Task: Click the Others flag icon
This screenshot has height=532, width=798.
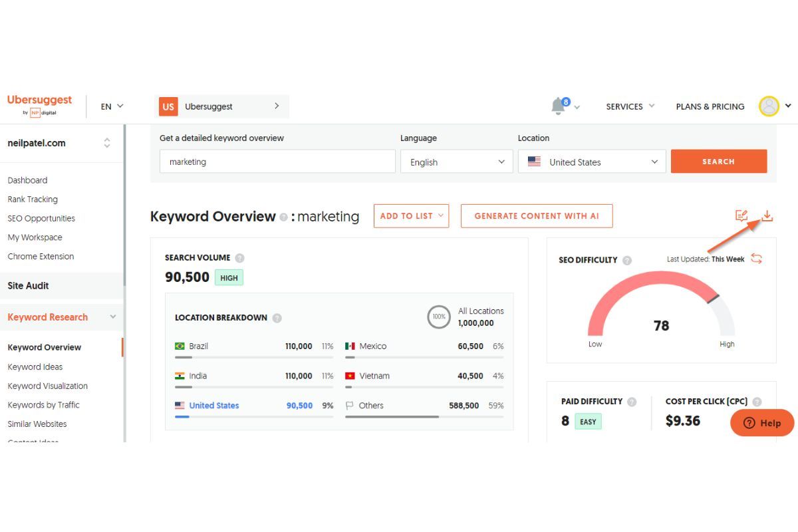Action: (x=350, y=406)
